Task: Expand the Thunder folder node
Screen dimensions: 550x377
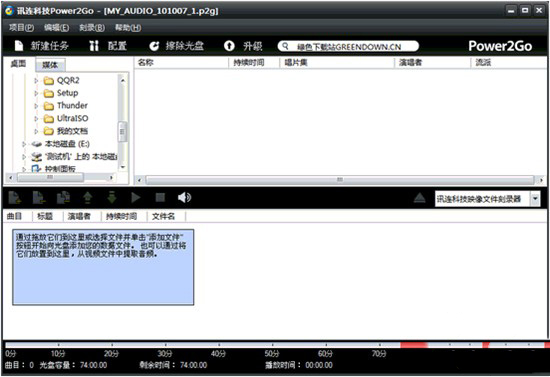Action: coord(36,106)
